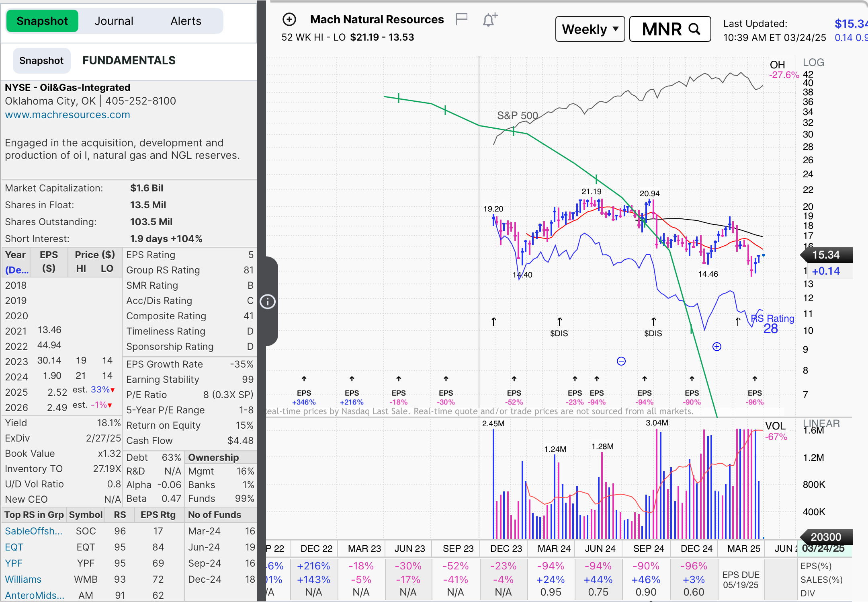Click the blue plus marker on chart
868x602 pixels.
[x=717, y=347]
